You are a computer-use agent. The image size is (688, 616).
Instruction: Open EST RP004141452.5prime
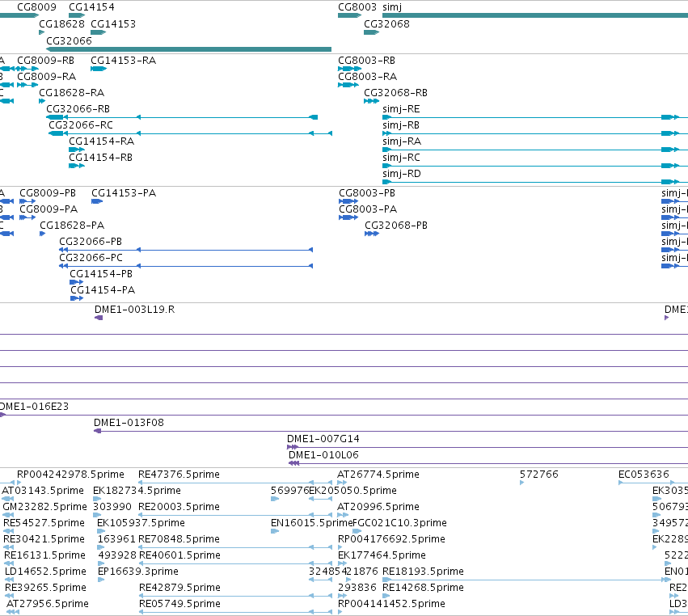tap(391, 604)
